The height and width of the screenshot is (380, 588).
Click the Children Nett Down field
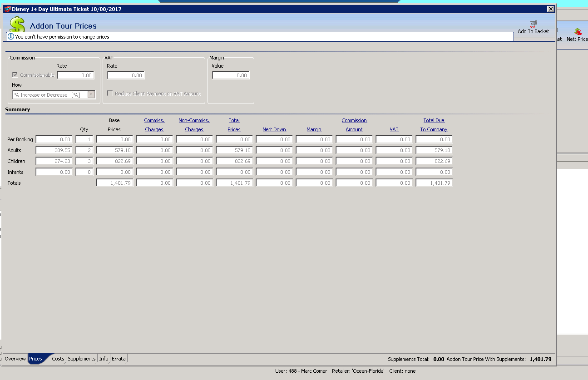click(x=274, y=161)
